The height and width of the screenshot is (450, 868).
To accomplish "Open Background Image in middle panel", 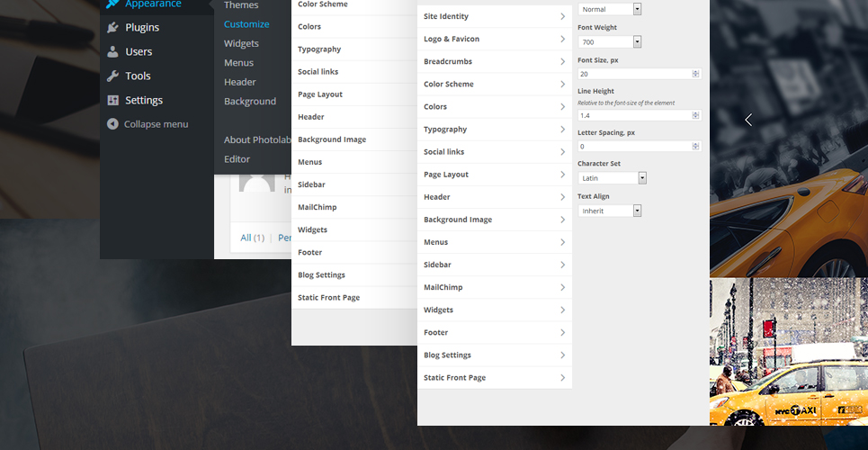I will [x=354, y=139].
